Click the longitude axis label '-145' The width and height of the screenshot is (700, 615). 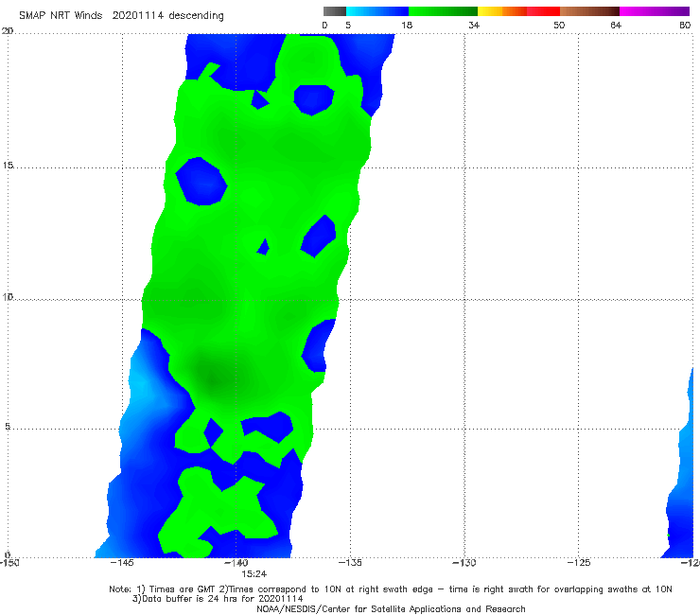[121, 562]
